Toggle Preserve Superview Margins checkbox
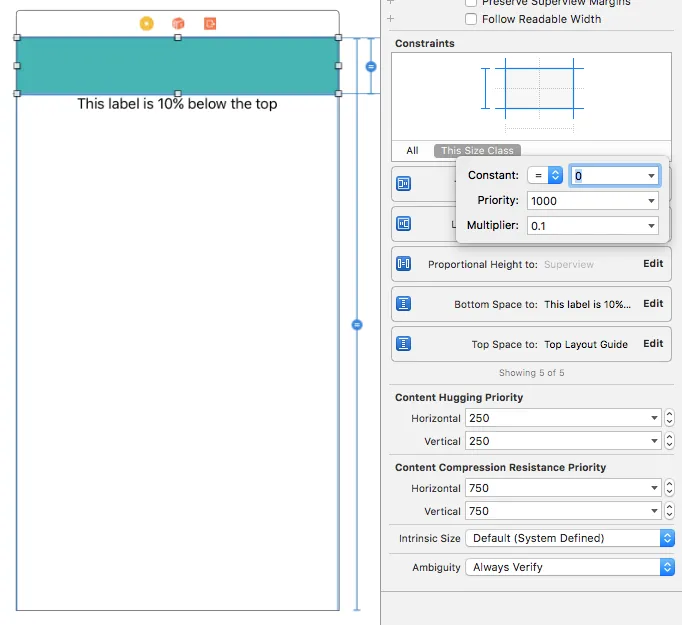This screenshot has height=625, width=682. [x=471, y=3]
